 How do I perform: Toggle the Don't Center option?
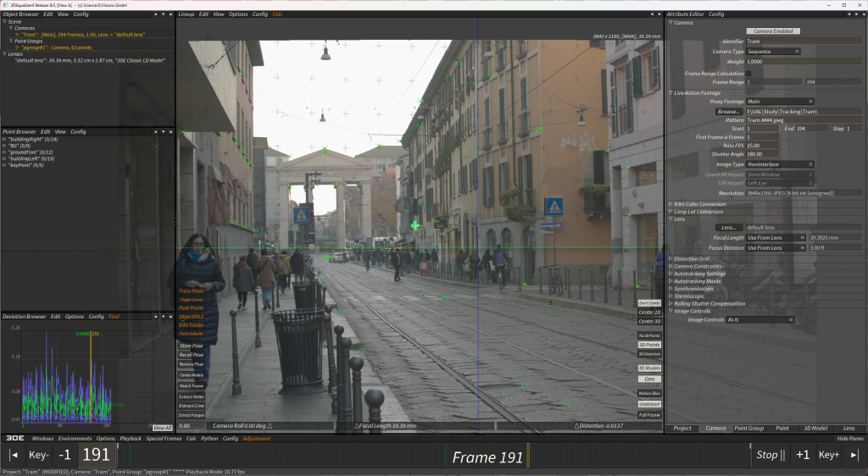coord(649,303)
